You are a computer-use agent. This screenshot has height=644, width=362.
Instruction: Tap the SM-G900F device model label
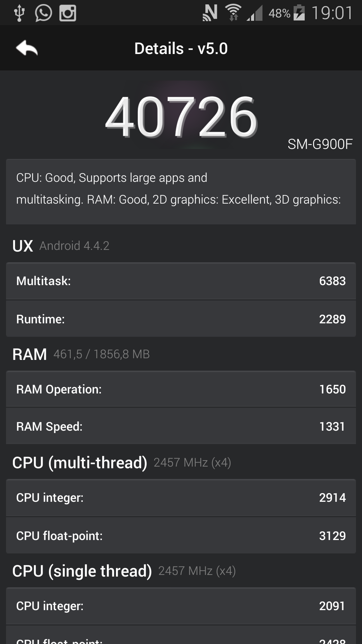pyautogui.click(x=320, y=144)
